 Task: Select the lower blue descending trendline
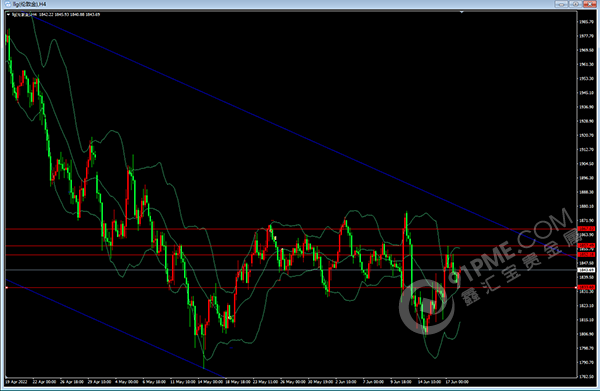[115, 328]
